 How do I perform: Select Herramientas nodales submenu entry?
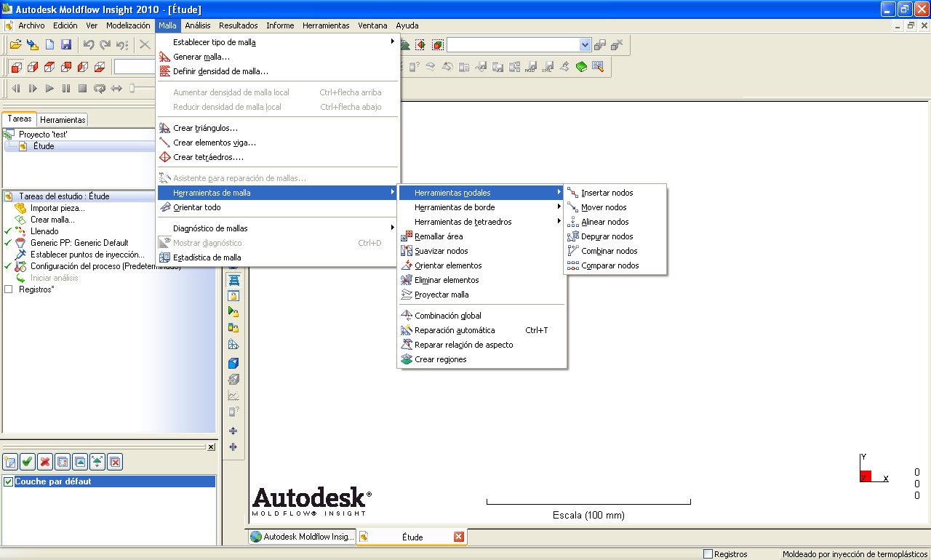click(482, 193)
